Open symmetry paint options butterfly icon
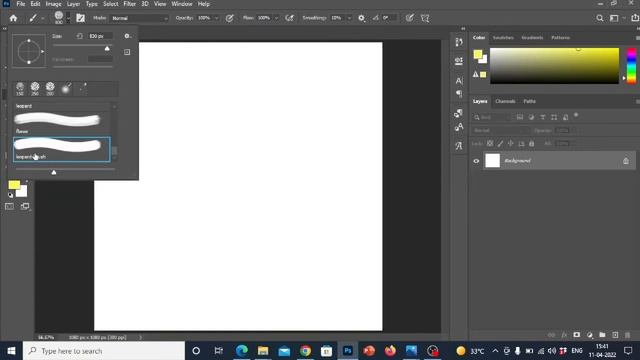Screen dimensions: 640x360 coord(425,18)
